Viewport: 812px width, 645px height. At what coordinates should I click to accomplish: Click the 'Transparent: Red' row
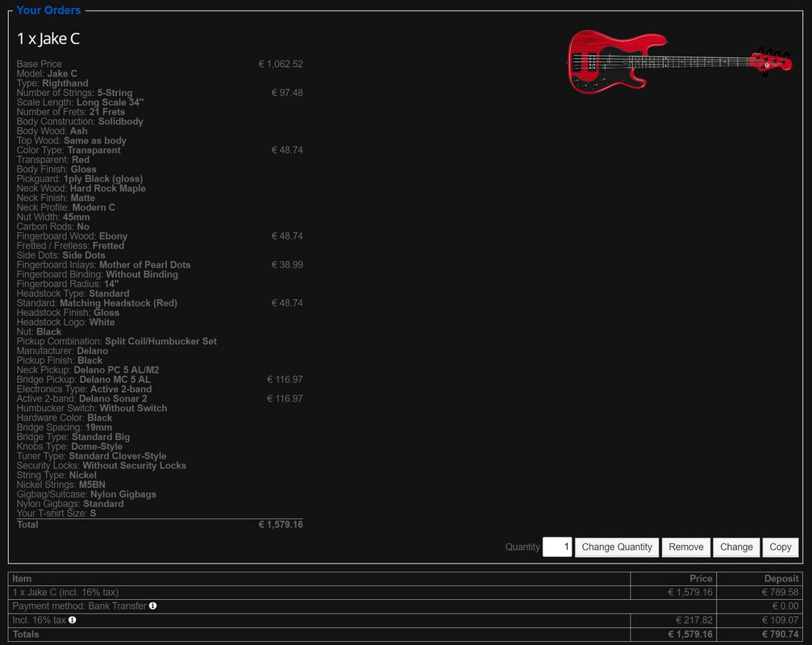53,160
